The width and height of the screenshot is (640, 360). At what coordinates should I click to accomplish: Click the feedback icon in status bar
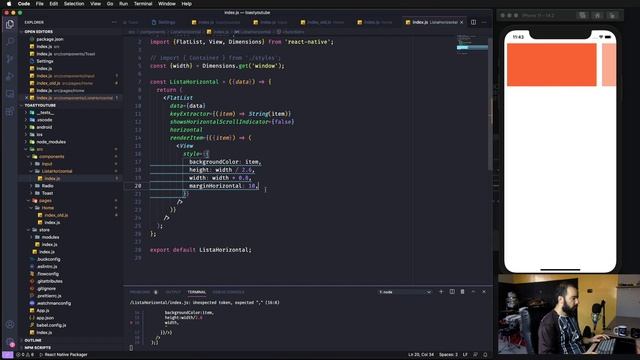[476, 355]
